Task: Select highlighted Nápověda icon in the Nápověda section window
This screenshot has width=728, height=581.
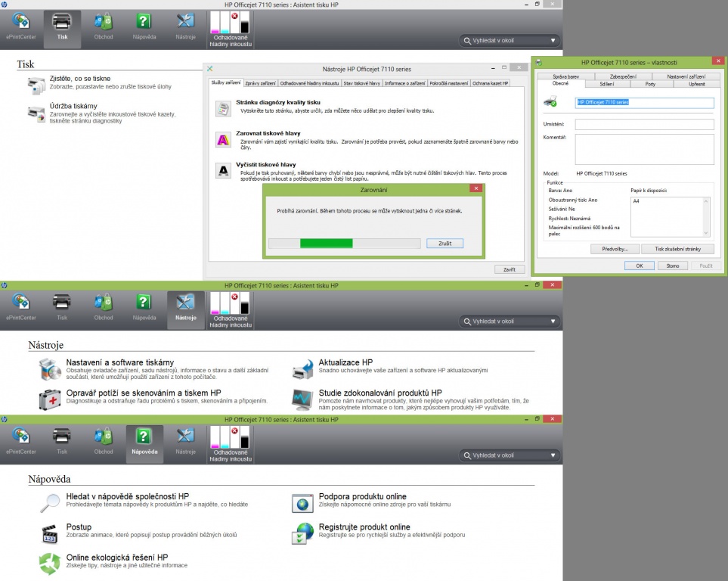Action: pos(144,443)
